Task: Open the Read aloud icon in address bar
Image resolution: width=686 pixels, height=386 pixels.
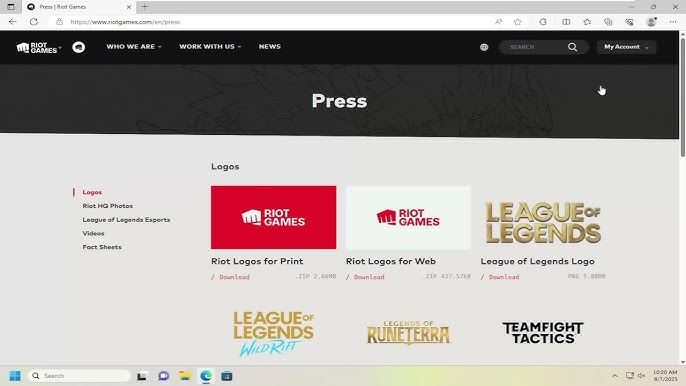Action: click(499, 22)
